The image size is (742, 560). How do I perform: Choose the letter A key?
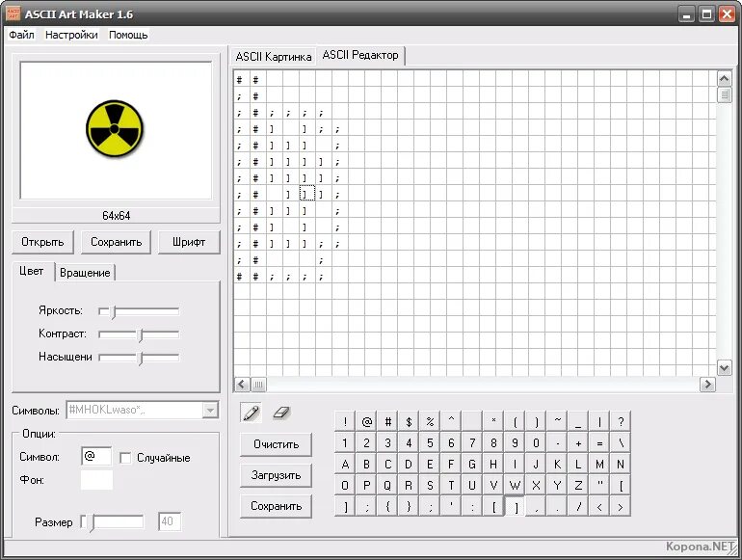coord(345,465)
